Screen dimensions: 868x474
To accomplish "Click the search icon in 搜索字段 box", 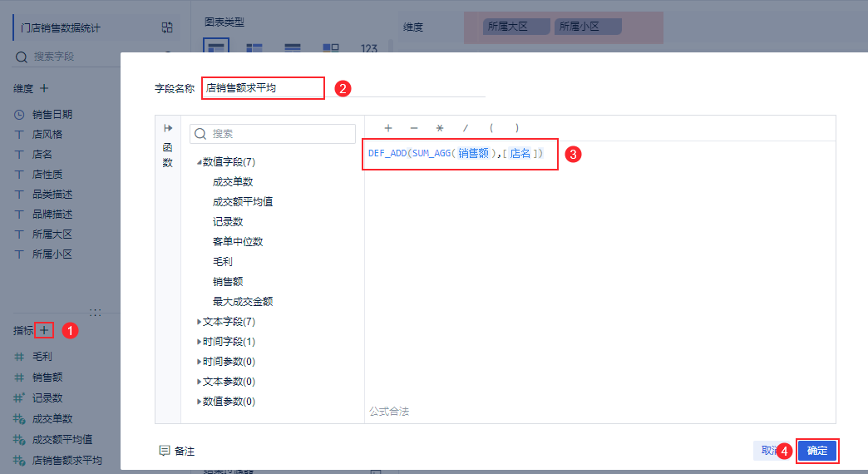I will click(22, 57).
